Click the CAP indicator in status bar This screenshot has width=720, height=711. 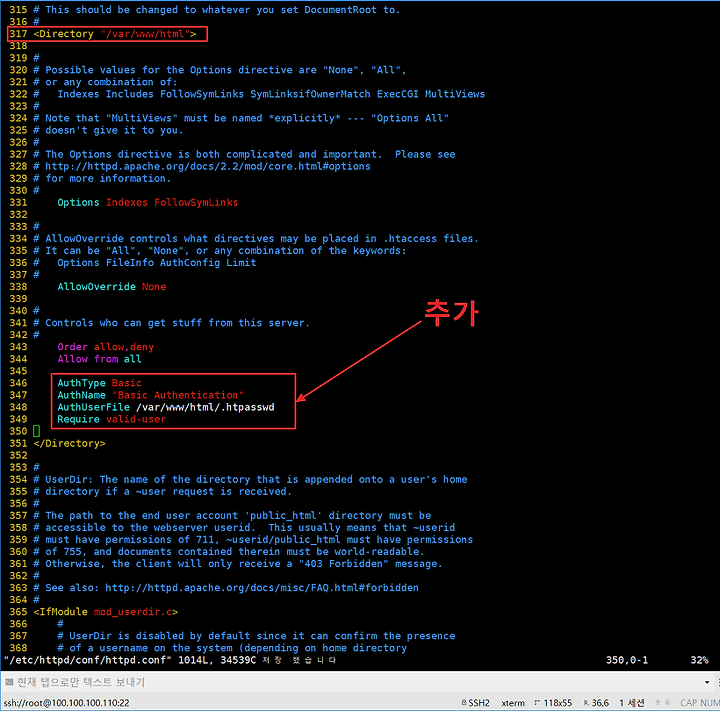tap(689, 703)
